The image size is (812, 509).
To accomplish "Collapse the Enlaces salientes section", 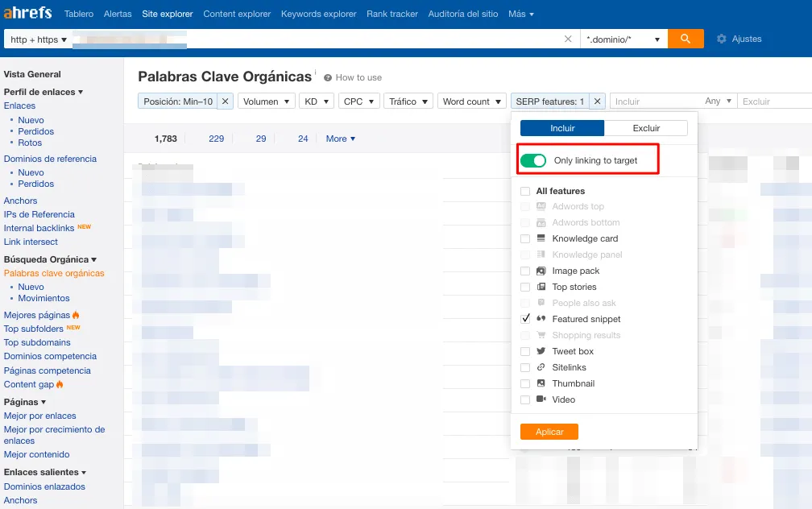I will tap(45, 472).
